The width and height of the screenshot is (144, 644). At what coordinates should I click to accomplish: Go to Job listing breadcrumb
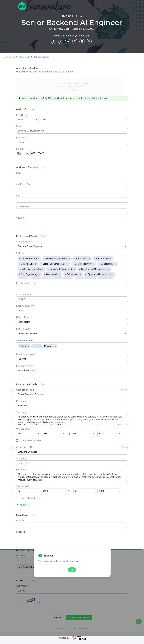pos(9,57)
